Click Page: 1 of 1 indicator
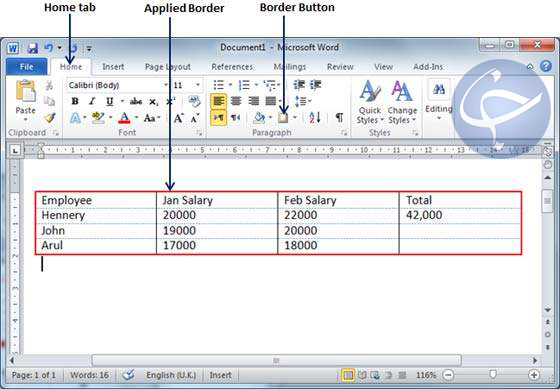 [x=34, y=375]
